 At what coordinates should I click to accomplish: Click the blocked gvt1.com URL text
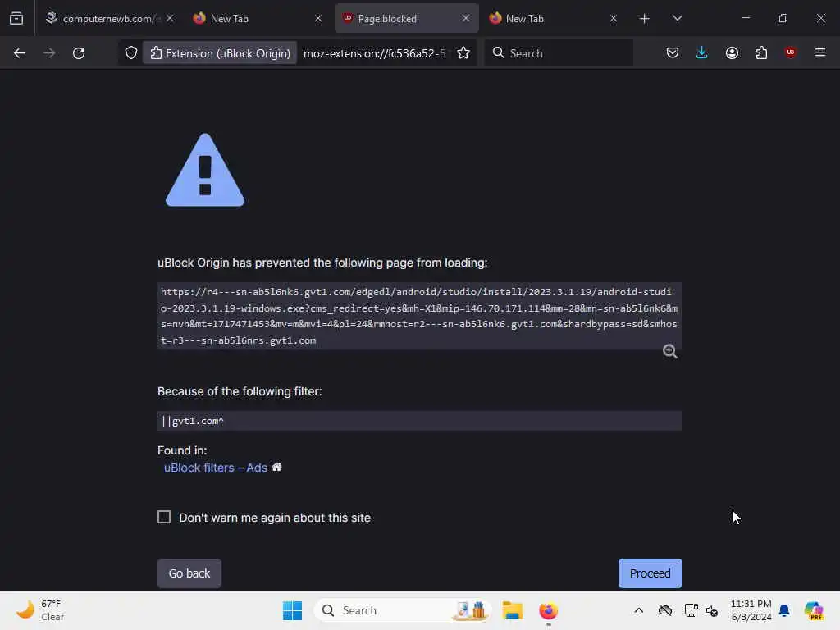pos(419,316)
